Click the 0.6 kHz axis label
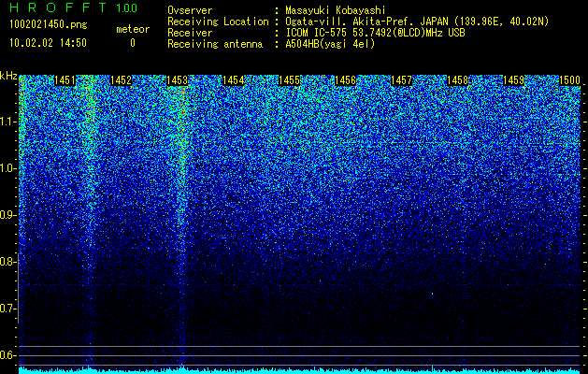The image size is (588, 374). pyautogui.click(x=8, y=355)
